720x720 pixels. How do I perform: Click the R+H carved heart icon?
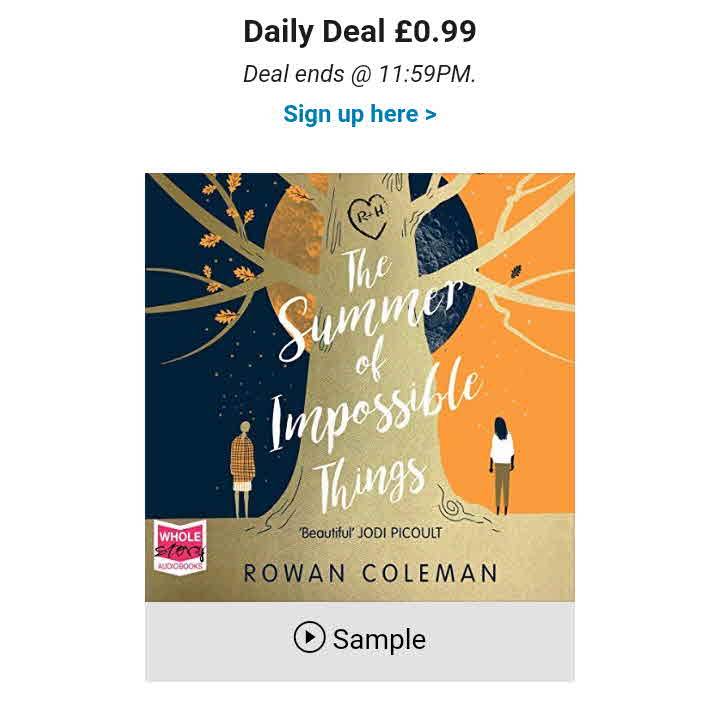point(368,216)
